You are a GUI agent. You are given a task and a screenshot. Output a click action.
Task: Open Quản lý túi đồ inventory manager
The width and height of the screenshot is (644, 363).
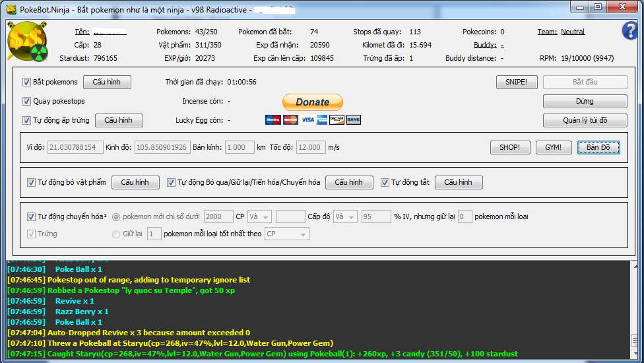point(585,120)
